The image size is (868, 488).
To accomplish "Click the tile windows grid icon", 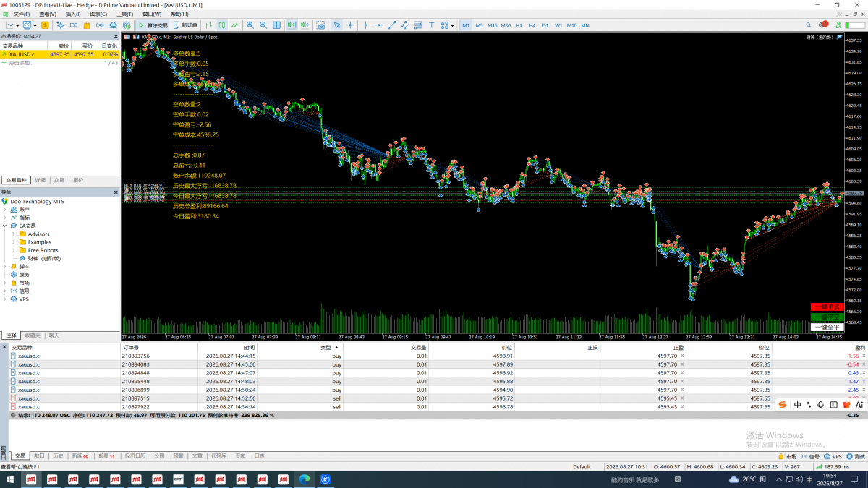I will [276, 25].
